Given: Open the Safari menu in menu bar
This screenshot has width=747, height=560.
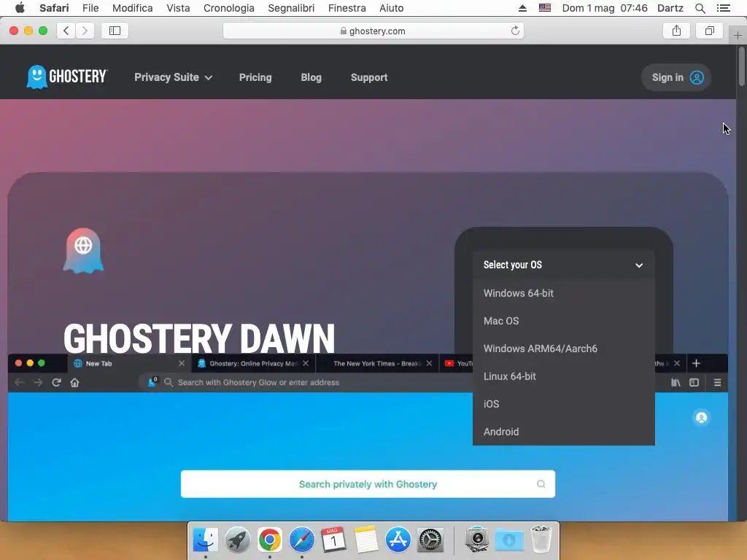Looking at the screenshot, I should coord(54,8).
